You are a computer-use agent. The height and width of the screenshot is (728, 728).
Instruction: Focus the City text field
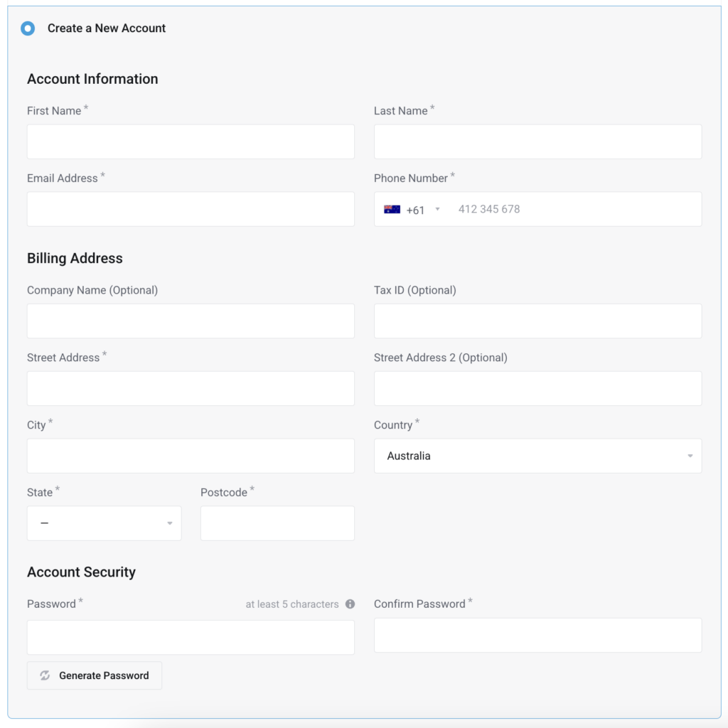click(x=191, y=456)
